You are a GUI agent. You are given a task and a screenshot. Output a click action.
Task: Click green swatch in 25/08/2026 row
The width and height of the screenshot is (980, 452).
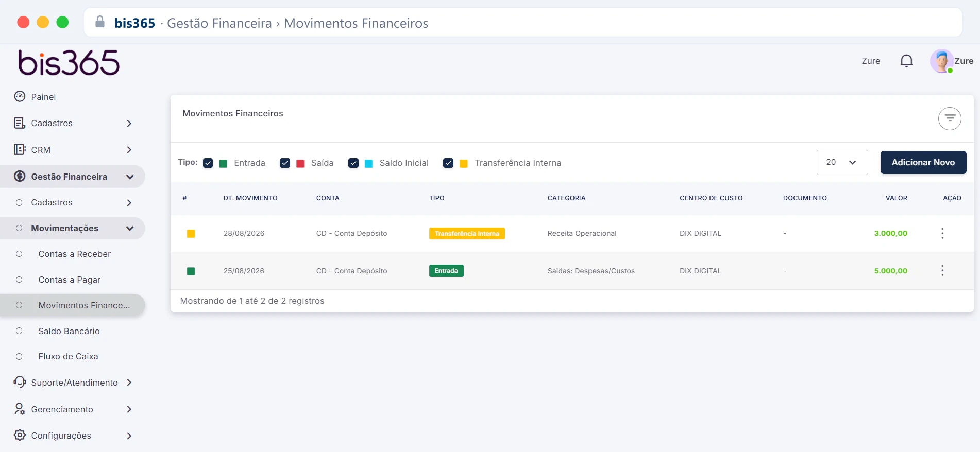(x=191, y=271)
